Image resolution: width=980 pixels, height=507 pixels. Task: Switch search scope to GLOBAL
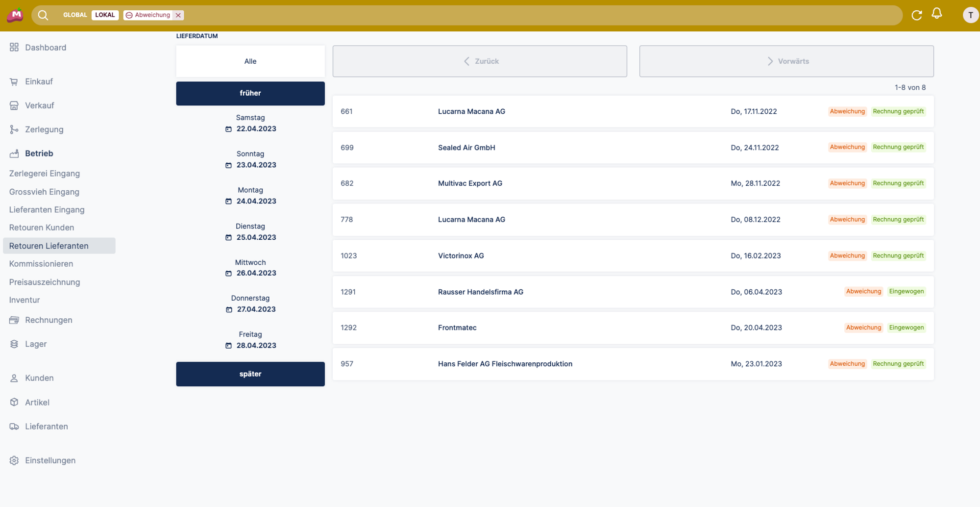(75, 15)
